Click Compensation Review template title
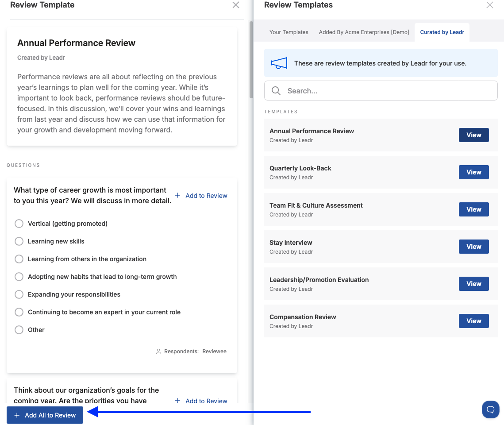Image resolution: width=504 pixels, height=425 pixels. [x=303, y=317]
